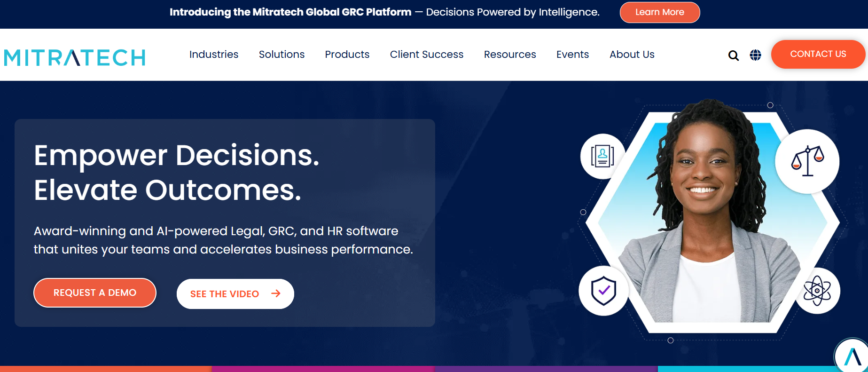The width and height of the screenshot is (868, 372).
Task: Open the Industries menu
Action: 214,55
